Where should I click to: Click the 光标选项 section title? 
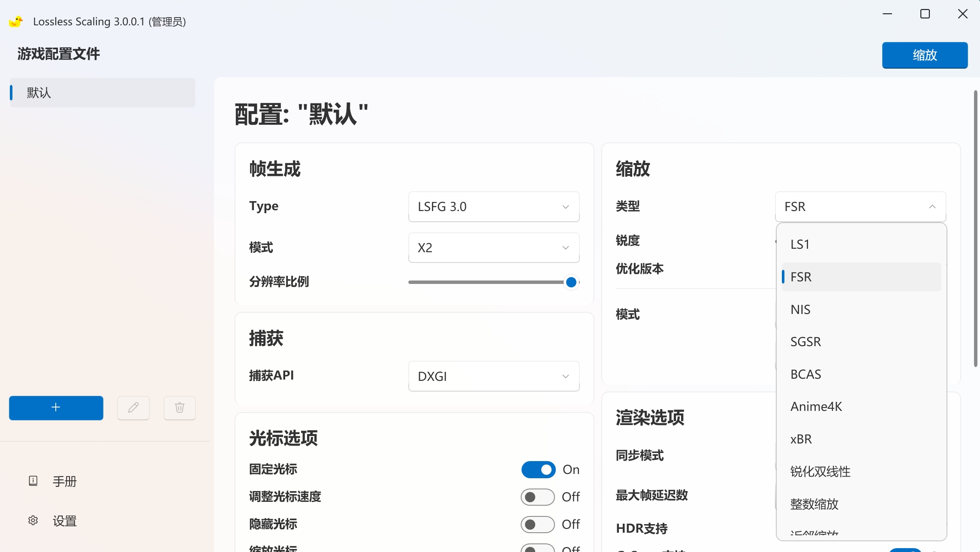(x=283, y=438)
